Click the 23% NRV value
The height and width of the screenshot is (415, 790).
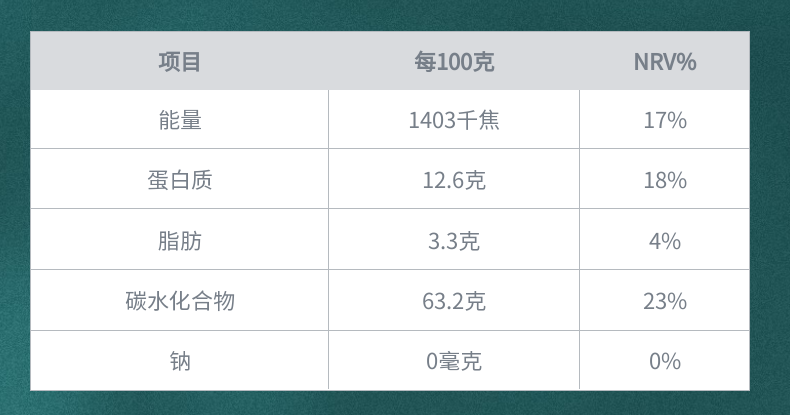pyautogui.click(x=665, y=301)
